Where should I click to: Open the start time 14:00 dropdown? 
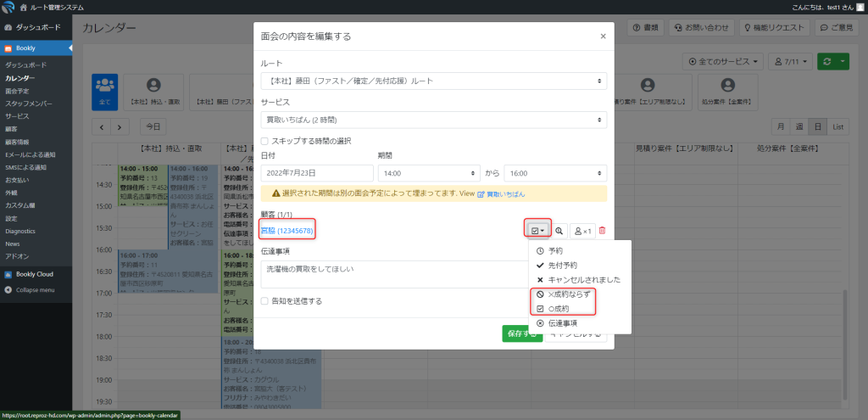(428, 173)
